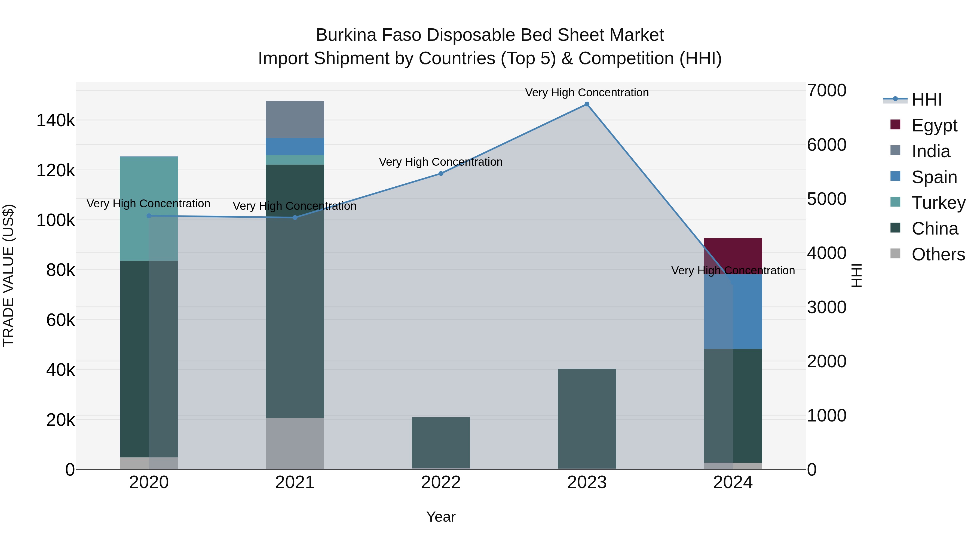Click the 120k y-axis tick label
This screenshot has height=551, width=980.
[56, 171]
